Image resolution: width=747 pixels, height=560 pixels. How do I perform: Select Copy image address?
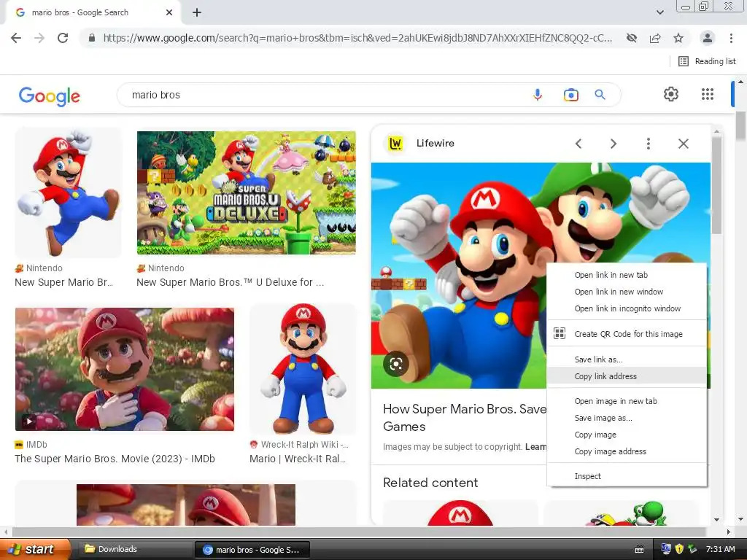(x=627, y=451)
